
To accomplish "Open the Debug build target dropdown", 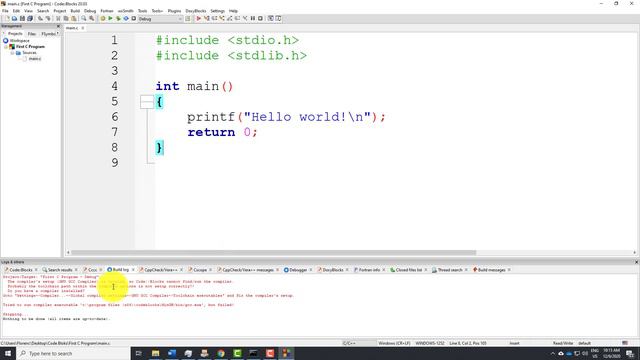I will [160, 18].
